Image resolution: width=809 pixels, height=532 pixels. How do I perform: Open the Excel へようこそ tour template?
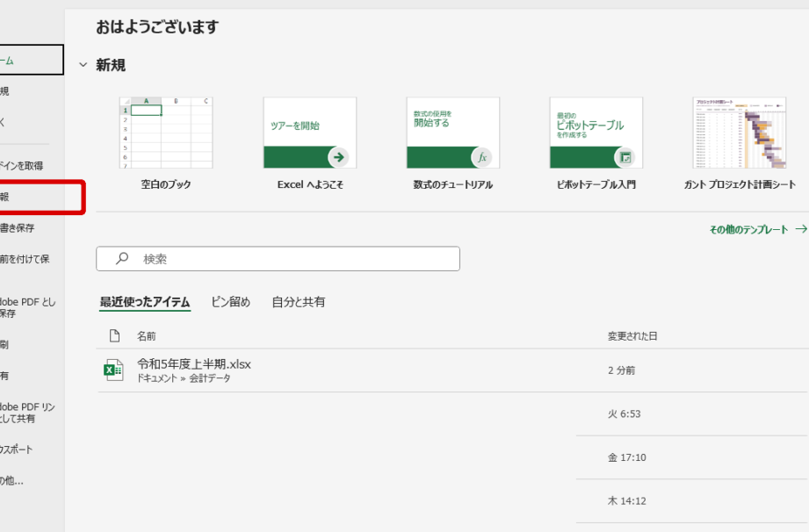click(309, 133)
